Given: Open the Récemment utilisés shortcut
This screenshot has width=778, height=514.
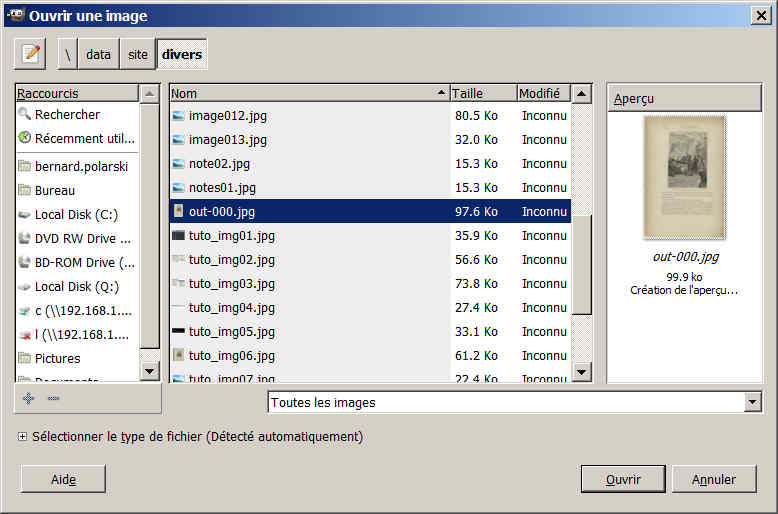Looking at the screenshot, I should pos(76,139).
